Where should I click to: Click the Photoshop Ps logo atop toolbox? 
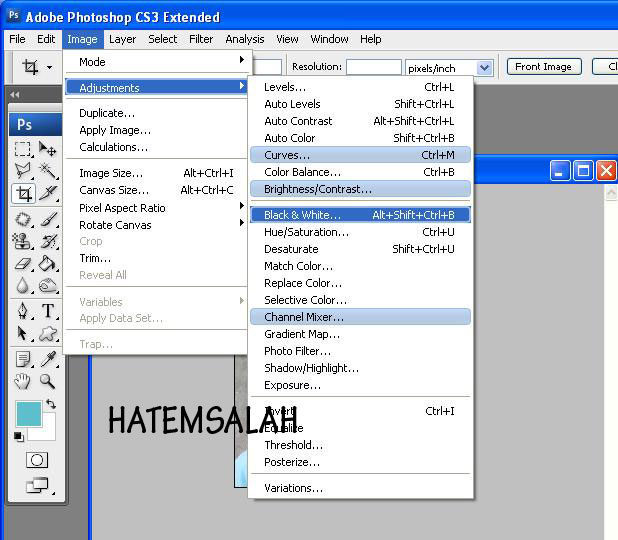click(35, 125)
